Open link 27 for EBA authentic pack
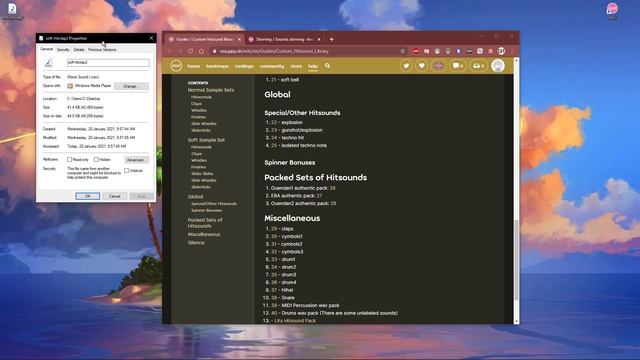Viewport: 640px width, 360px height. pyautogui.click(x=319, y=196)
